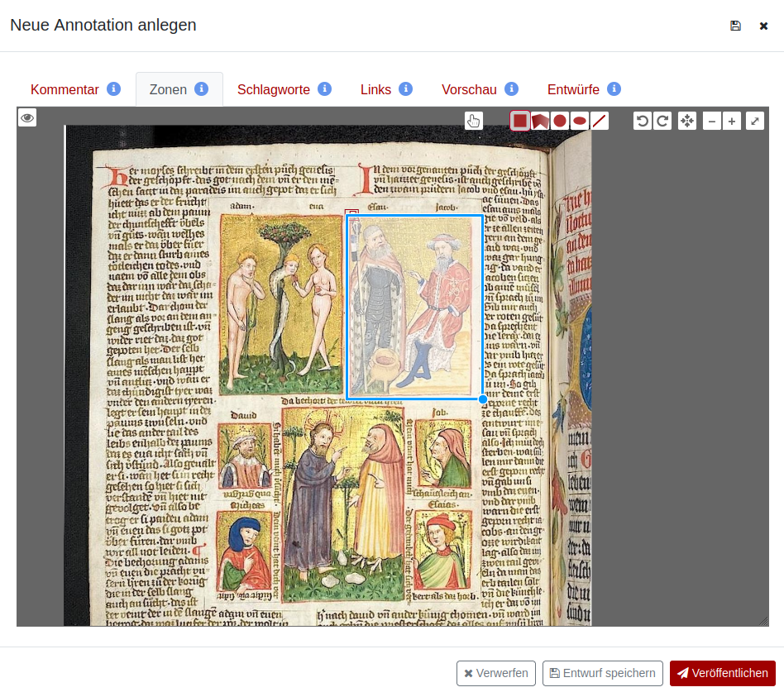
Task: Zoom out with the minus button
Action: point(712,121)
